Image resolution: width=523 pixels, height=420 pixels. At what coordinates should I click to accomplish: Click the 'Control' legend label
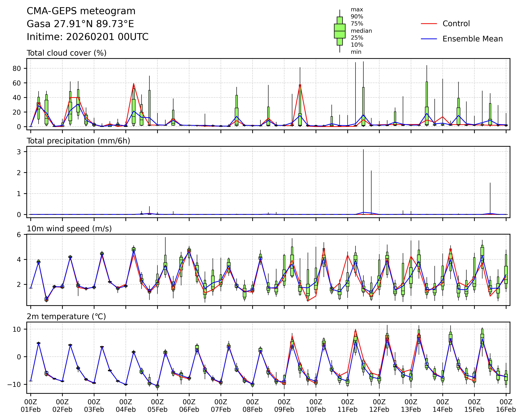click(456, 24)
